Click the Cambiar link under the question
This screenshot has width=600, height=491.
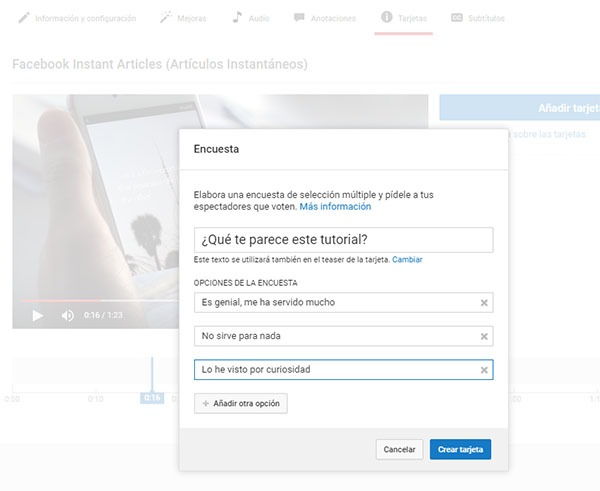(x=407, y=260)
